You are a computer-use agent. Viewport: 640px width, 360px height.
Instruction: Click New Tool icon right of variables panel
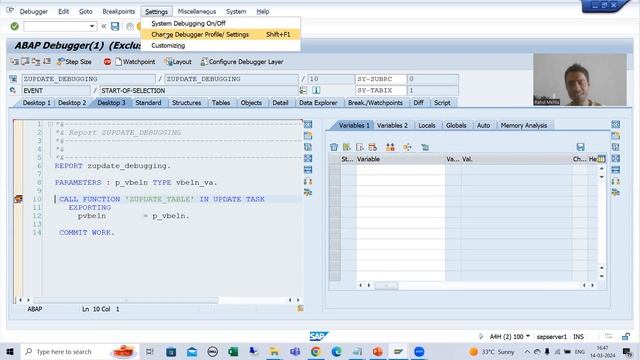616,136
